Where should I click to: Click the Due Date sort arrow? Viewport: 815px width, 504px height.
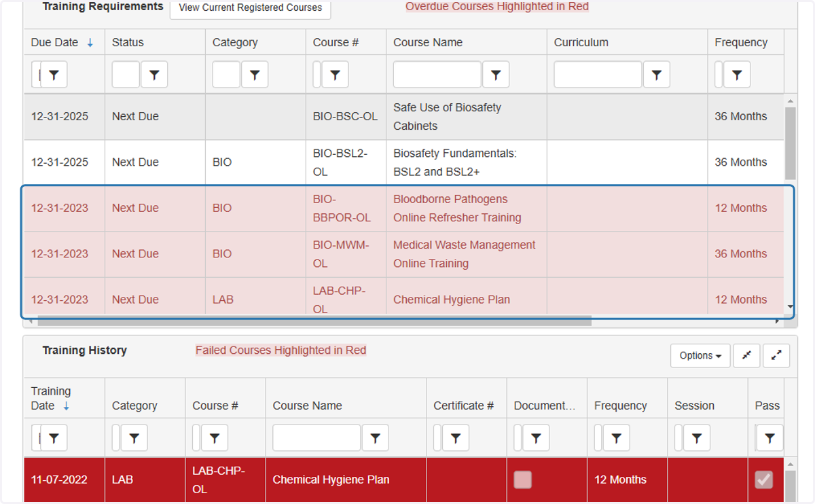point(90,43)
